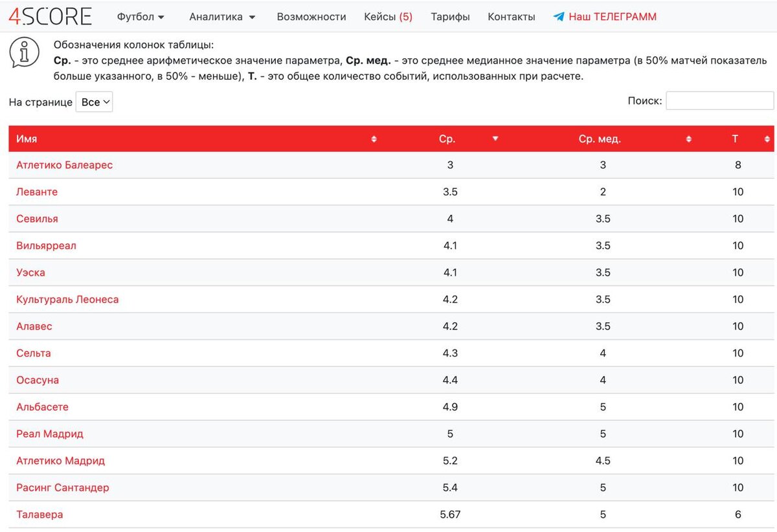The height and width of the screenshot is (532, 777).
Task: Click the Имя column header text
Action: click(x=27, y=139)
